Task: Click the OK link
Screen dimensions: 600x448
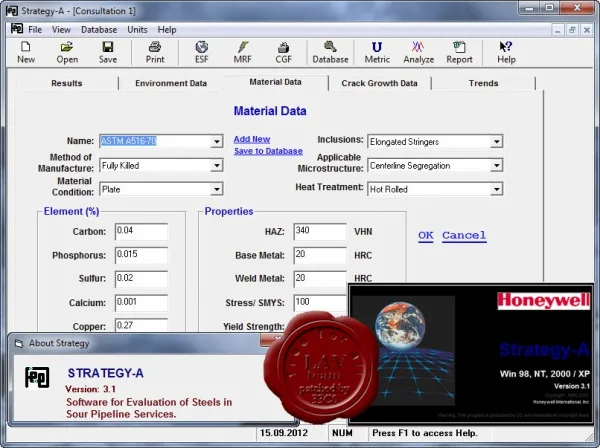Action: [x=426, y=235]
